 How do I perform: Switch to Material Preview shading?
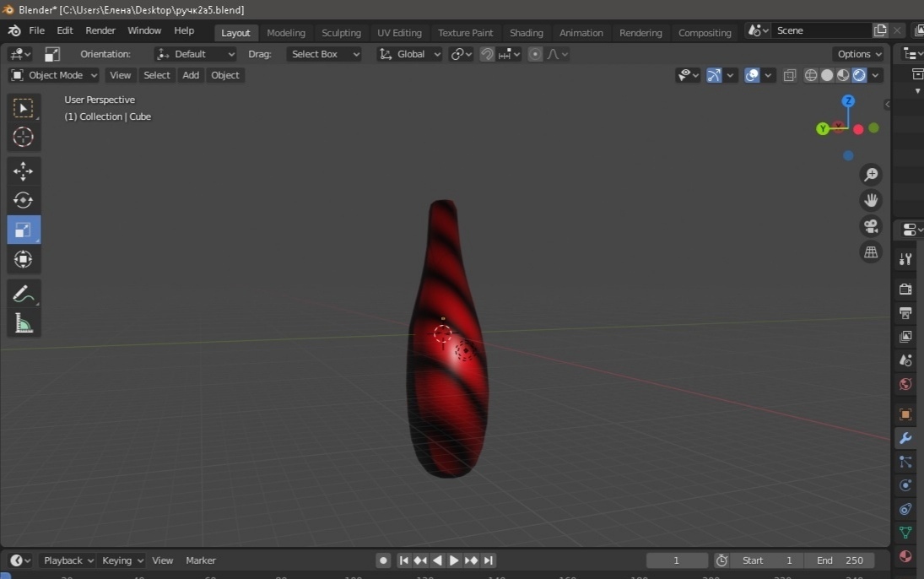[843, 75]
